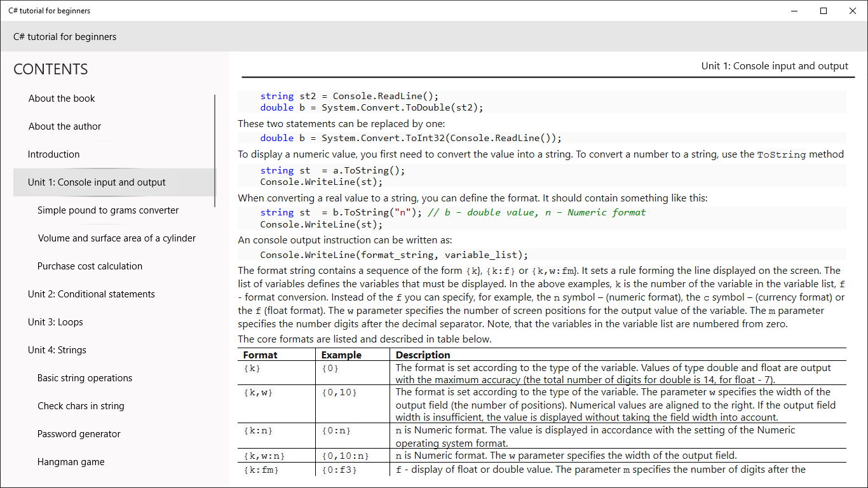The image size is (868, 488).
Task: Click the Format column header in the table
Action: [261, 355]
